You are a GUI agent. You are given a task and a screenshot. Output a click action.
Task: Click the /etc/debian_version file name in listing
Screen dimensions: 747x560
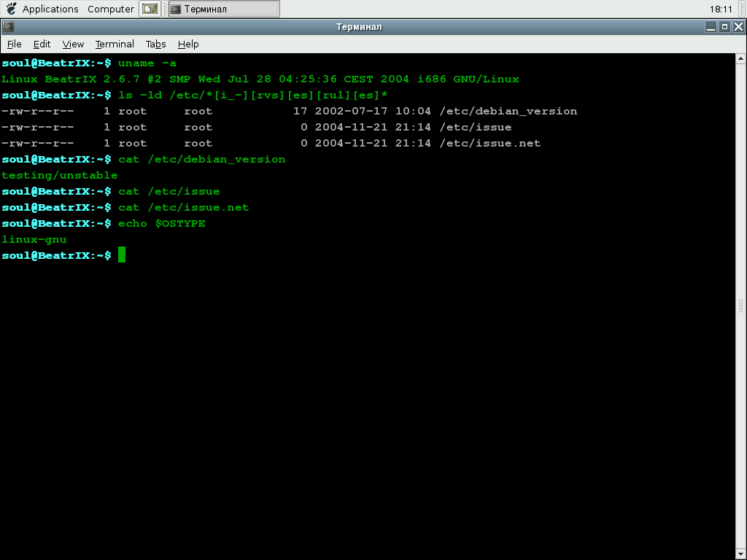[508, 112]
